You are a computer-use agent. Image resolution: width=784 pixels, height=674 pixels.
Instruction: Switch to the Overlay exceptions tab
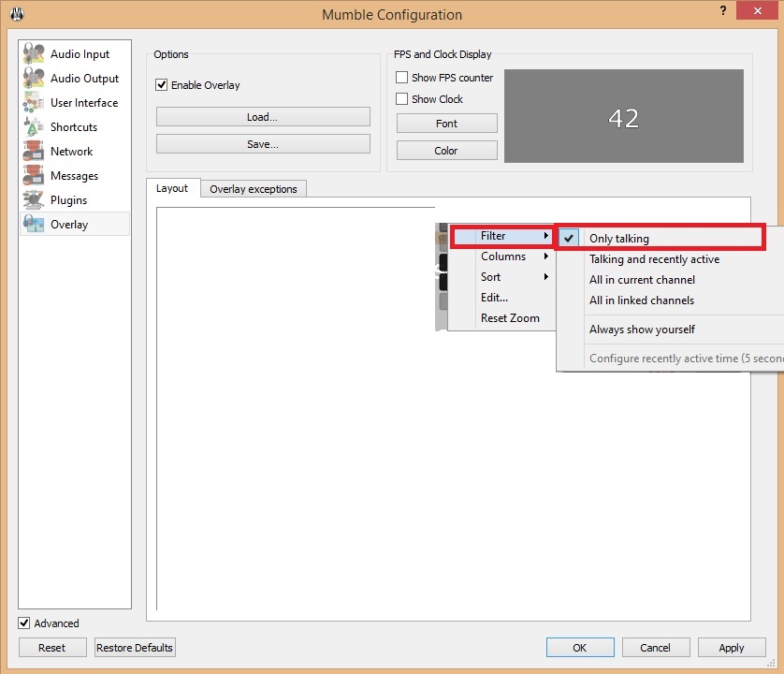click(x=253, y=189)
